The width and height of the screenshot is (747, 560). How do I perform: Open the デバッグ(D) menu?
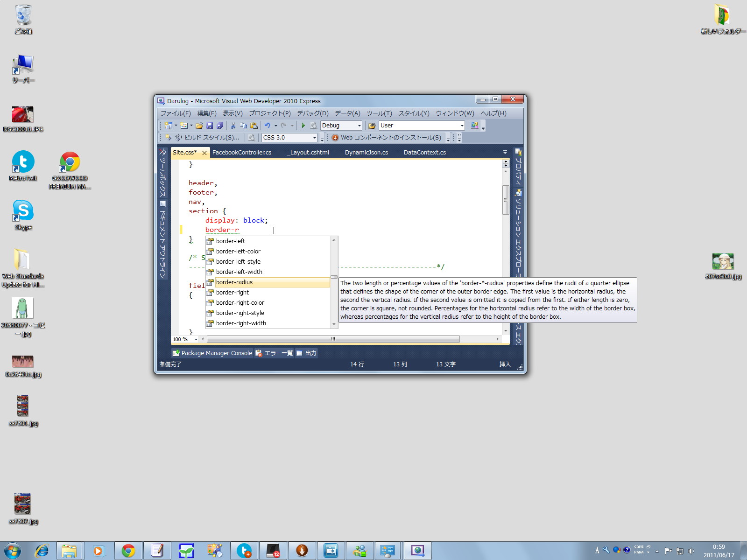click(x=313, y=113)
